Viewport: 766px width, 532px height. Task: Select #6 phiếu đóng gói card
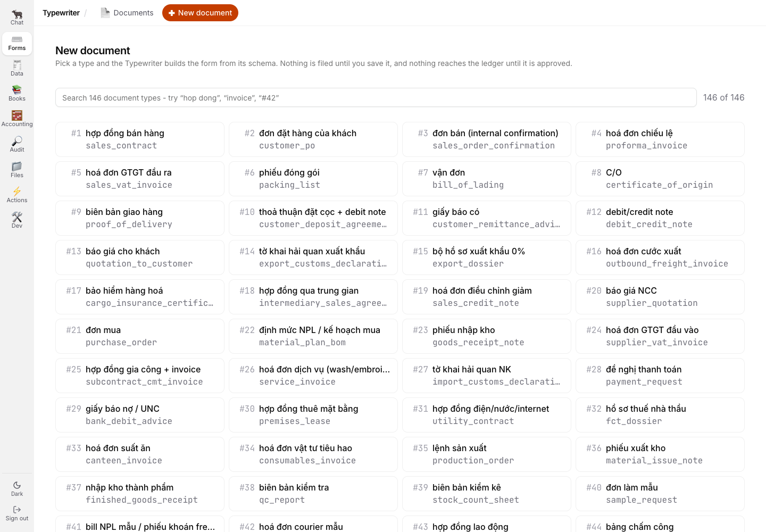pyautogui.click(x=313, y=179)
